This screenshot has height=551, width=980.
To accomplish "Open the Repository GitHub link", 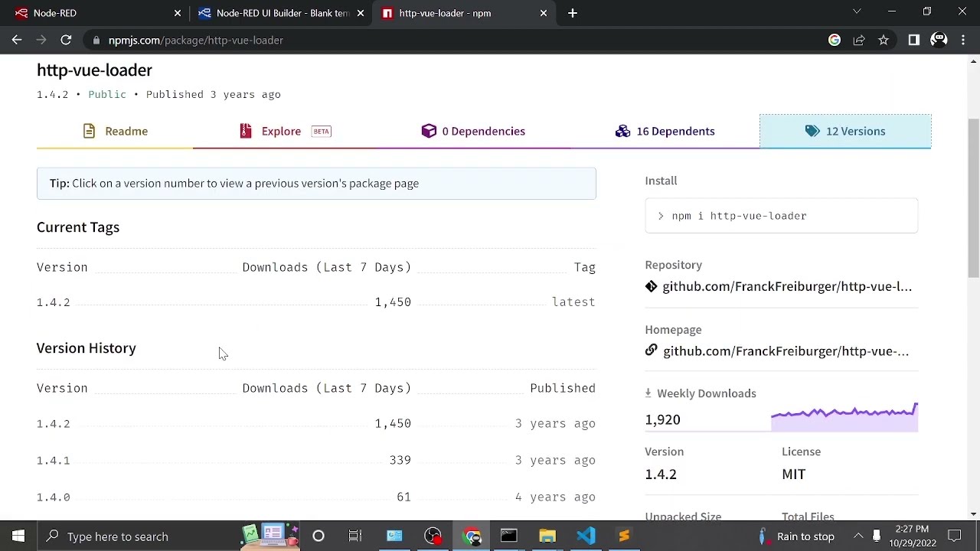I will click(787, 286).
